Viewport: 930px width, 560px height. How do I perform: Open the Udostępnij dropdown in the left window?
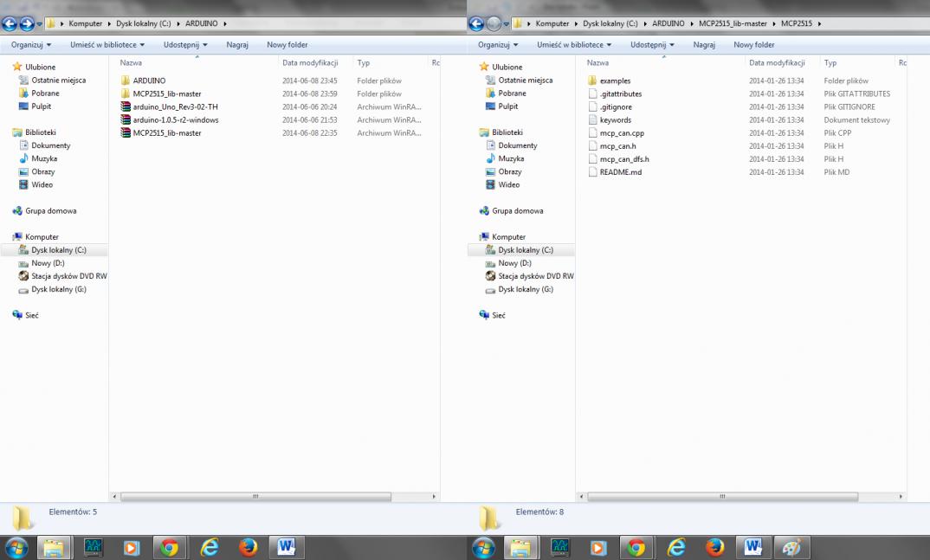tap(185, 44)
